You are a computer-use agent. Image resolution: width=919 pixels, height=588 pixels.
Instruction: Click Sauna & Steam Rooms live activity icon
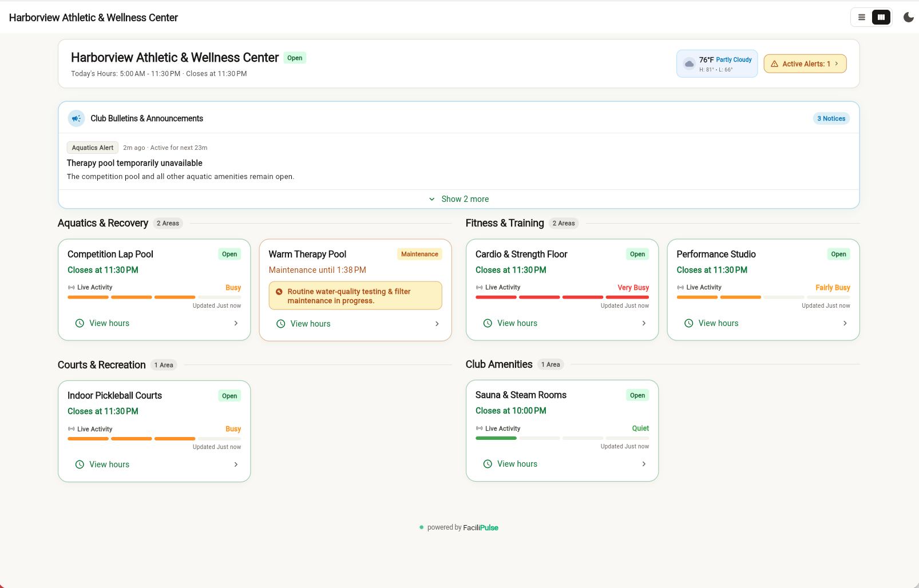[x=479, y=428]
